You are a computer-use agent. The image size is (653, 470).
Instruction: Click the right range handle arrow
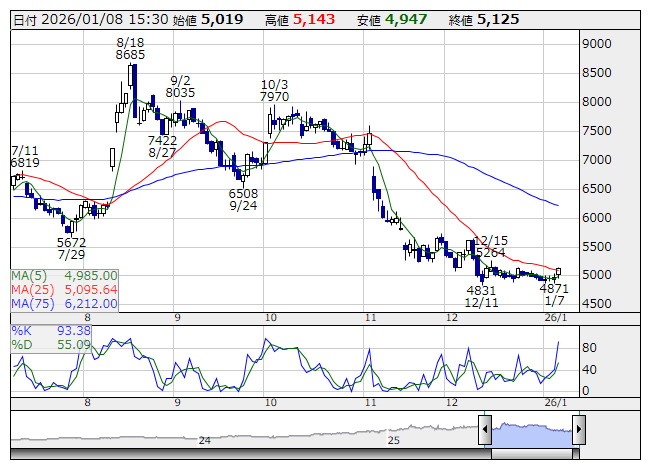pos(577,431)
